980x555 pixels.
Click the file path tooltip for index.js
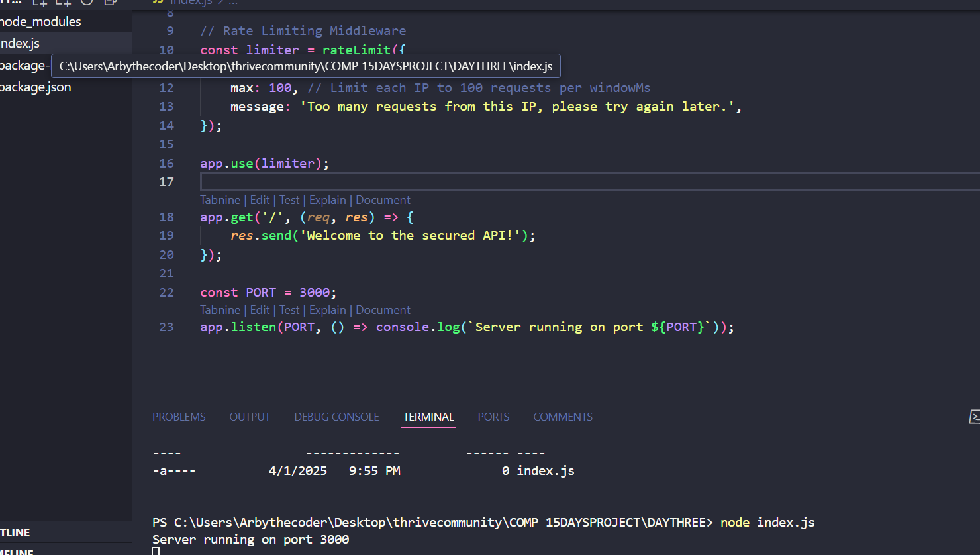pyautogui.click(x=306, y=66)
